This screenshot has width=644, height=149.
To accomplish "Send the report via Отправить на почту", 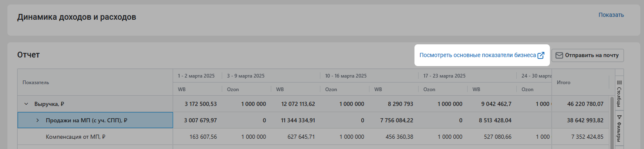I will 588,55.
